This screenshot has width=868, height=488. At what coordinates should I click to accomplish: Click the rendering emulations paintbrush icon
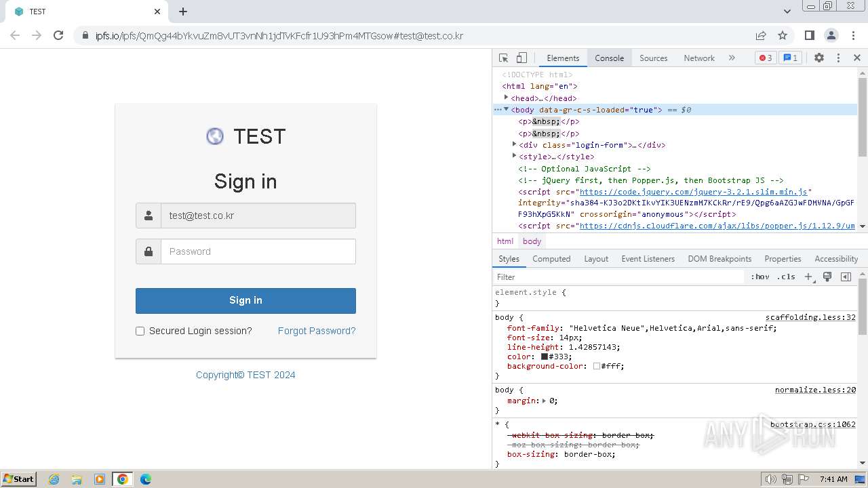click(x=827, y=277)
